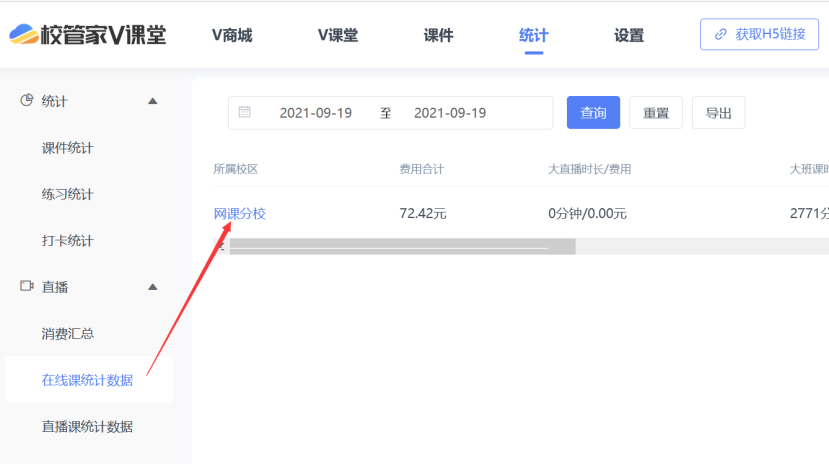The height and width of the screenshot is (464, 829).
Task: Click the horizontal table scrollbar thumb
Action: [x=402, y=246]
